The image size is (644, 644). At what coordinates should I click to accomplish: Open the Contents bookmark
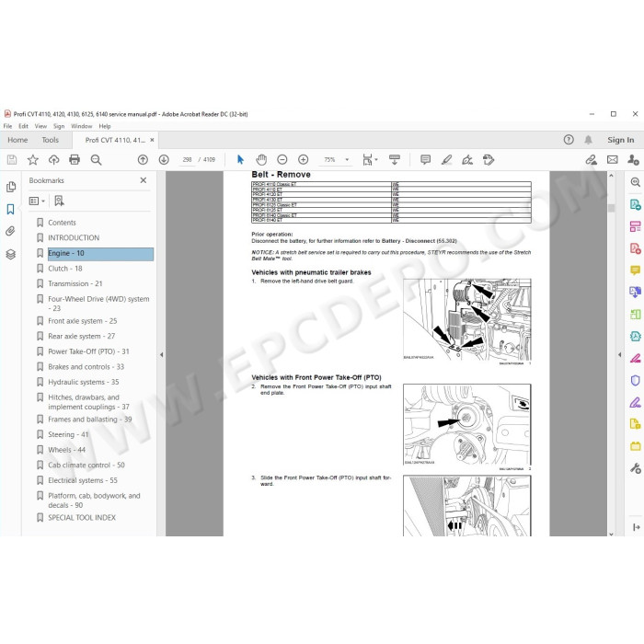[62, 223]
